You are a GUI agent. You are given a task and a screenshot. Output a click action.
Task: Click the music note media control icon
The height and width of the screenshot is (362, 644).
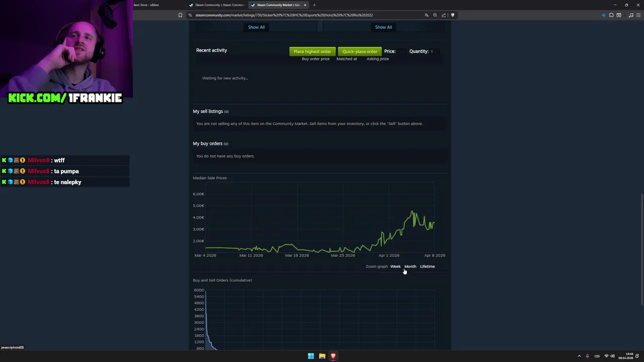click(631, 15)
